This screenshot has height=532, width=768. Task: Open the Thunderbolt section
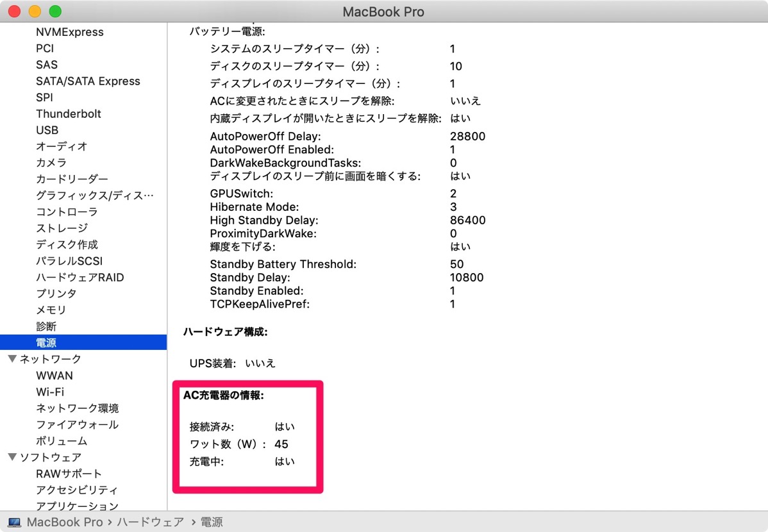click(x=68, y=113)
